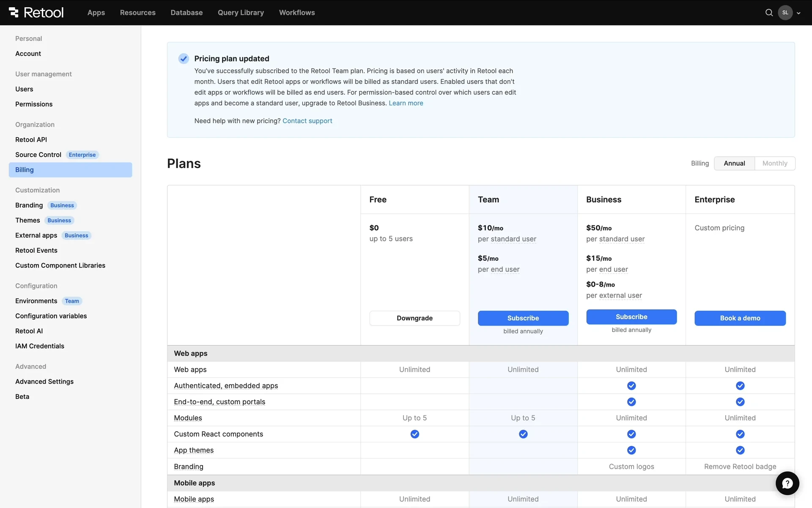Click the Custom logos cell
Image resolution: width=812 pixels, height=508 pixels.
point(631,467)
